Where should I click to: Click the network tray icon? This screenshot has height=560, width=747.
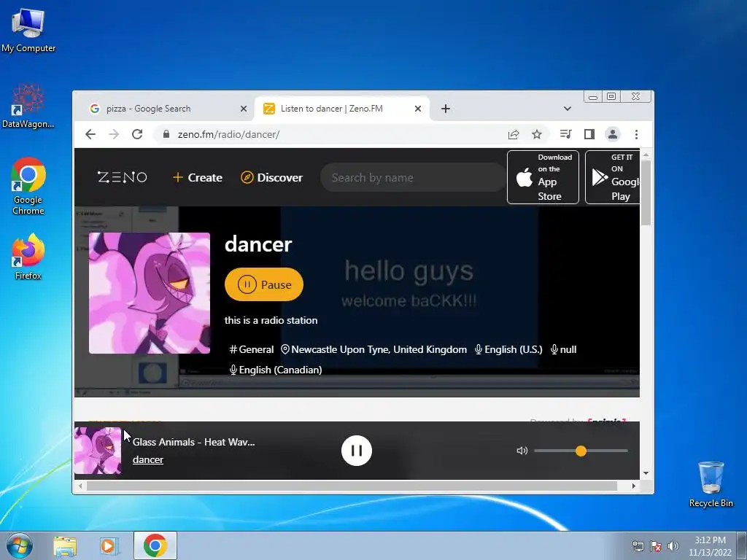pos(638,546)
